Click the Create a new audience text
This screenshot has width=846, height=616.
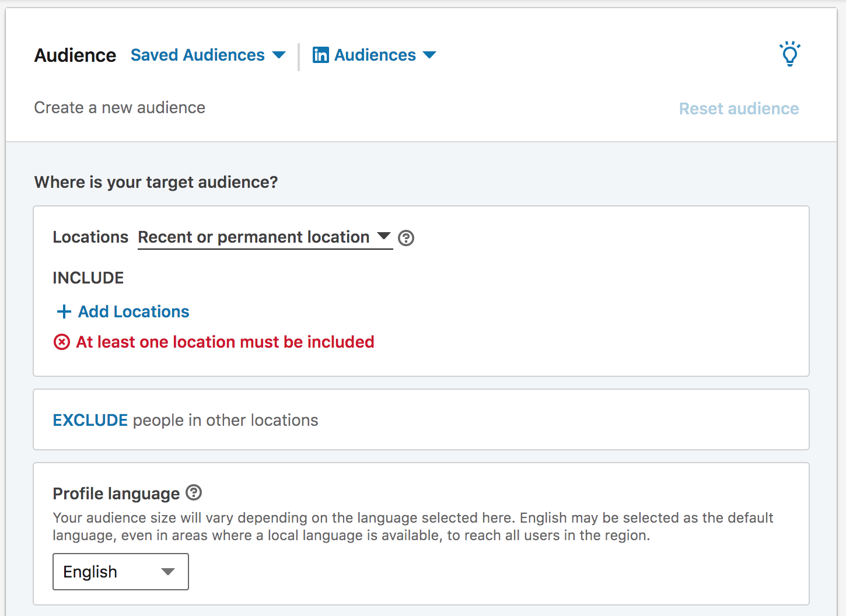[x=120, y=108]
